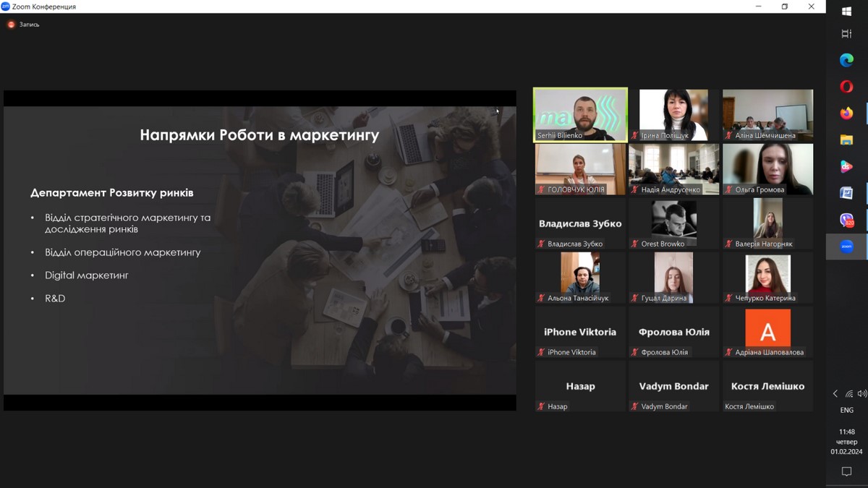The image size is (868, 488).
Task: Open the clock and calendar at 11:48
Action: point(846,442)
